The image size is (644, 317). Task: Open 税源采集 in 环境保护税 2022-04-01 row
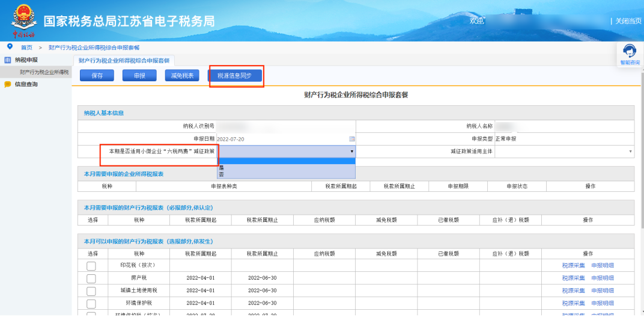573,303
